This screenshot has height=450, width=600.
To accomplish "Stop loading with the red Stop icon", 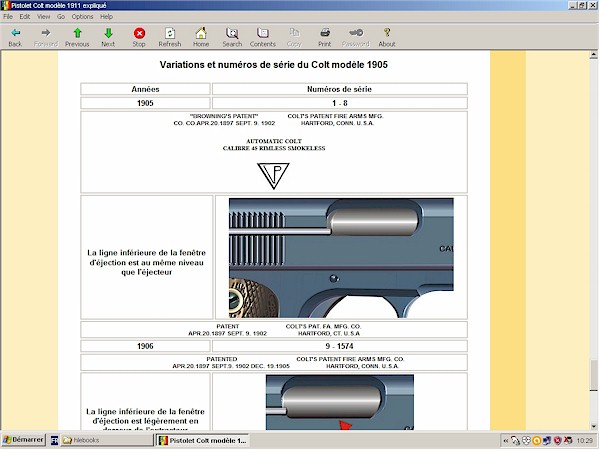I will coord(139,37).
